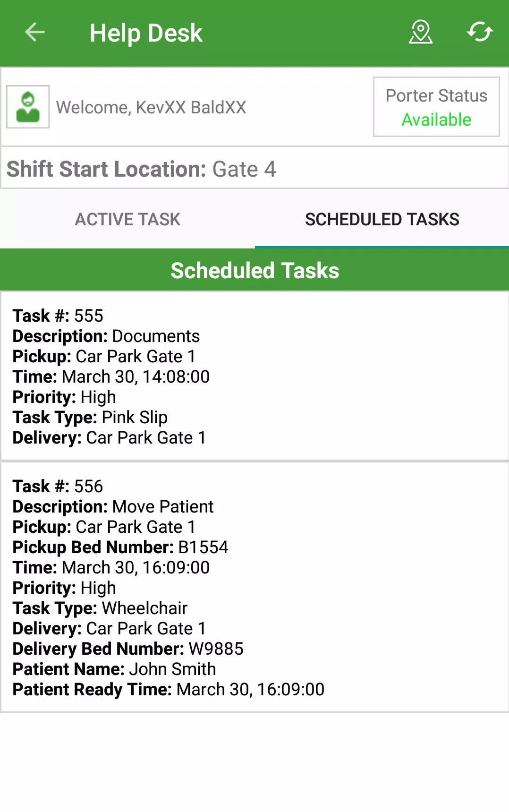Tap the Patient Name John Smith line
The image size is (509, 812).
(114, 669)
